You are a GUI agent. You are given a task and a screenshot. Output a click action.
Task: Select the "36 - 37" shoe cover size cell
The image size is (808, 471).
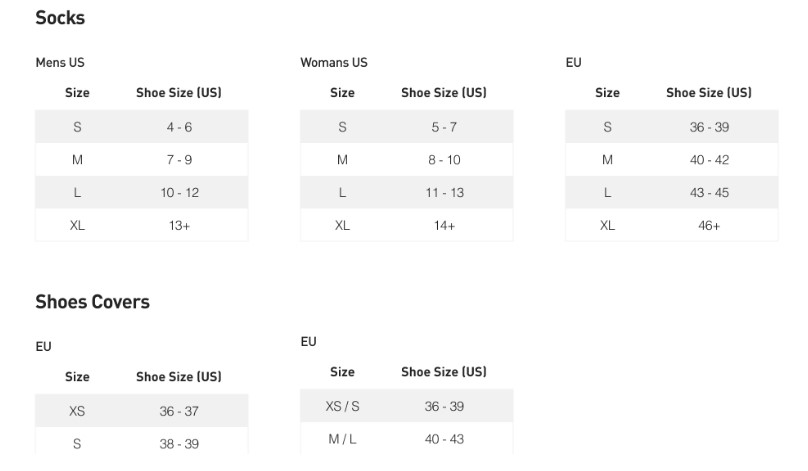click(x=179, y=412)
